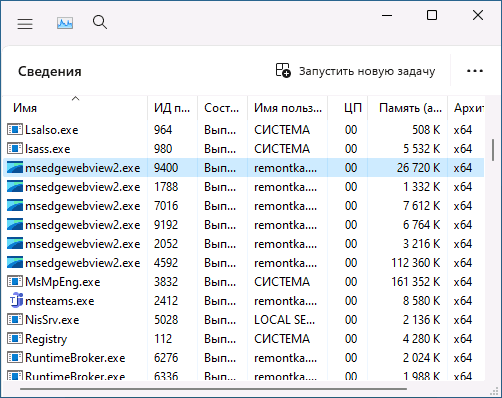Click memory value 4 280 K
This screenshot has width=502, height=398.
(421, 339)
